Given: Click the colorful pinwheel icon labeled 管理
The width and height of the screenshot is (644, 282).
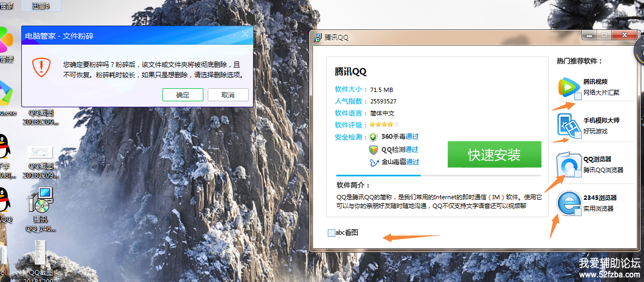Looking at the screenshot, I should click(x=6, y=41).
